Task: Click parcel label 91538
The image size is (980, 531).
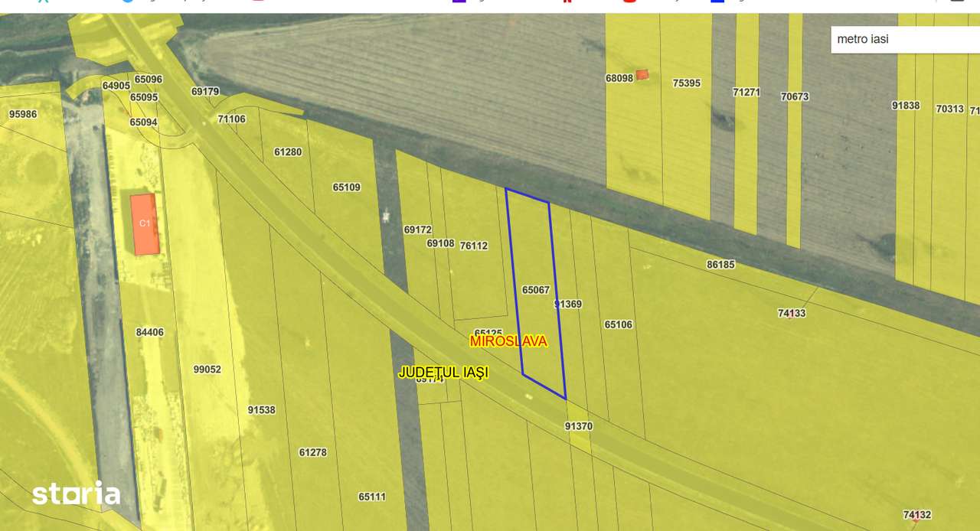Action: pyautogui.click(x=261, y=410)
